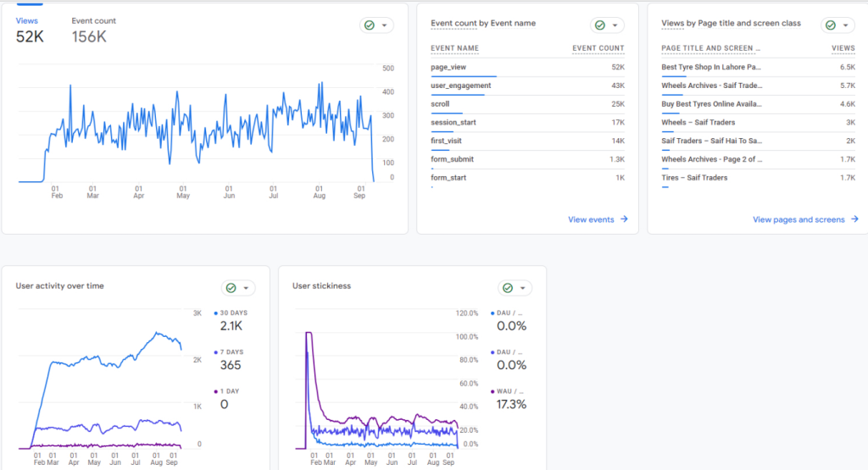Open the View pages and screens link

click(798, 219)
